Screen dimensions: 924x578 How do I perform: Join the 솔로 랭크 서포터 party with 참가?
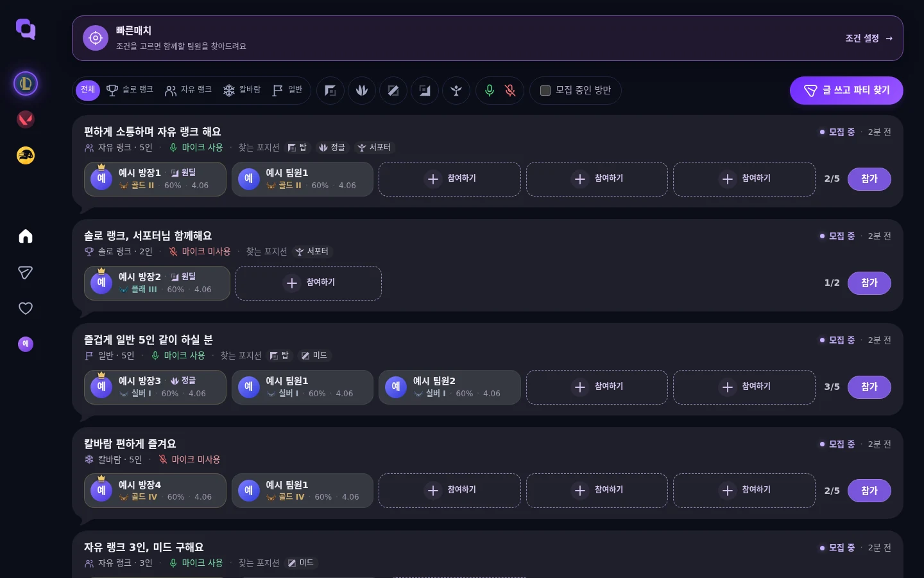(x=869, y=283)
